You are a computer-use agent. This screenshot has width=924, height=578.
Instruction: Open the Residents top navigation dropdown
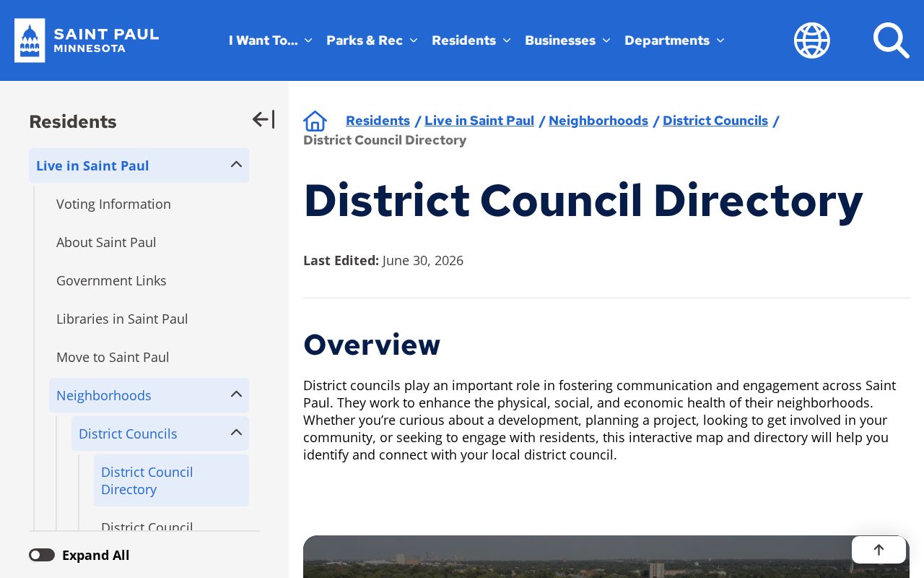pos(471,40)
